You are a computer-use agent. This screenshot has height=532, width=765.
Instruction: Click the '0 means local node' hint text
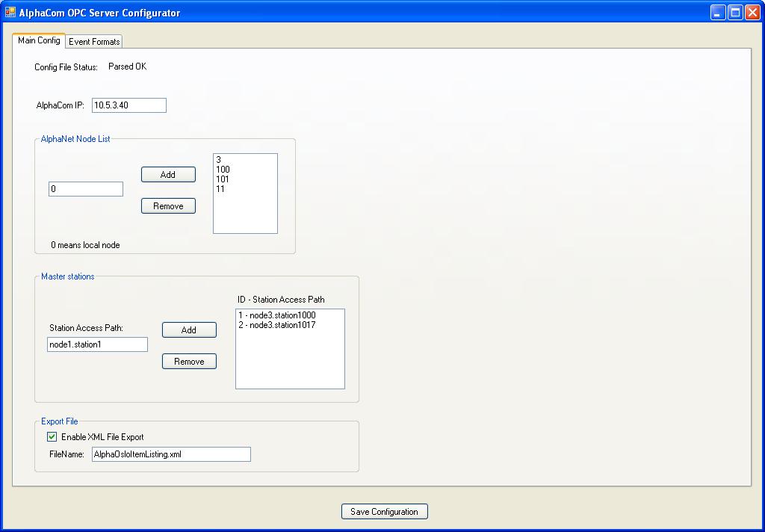85,245
